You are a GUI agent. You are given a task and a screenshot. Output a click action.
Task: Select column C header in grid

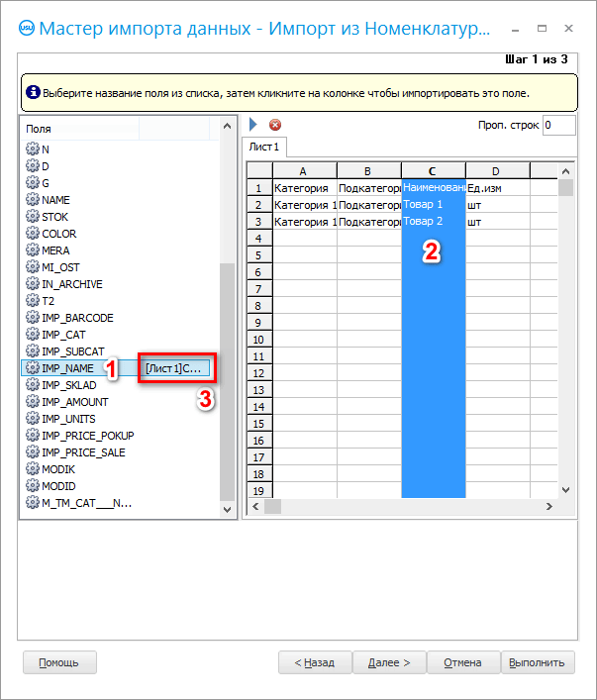433,171
